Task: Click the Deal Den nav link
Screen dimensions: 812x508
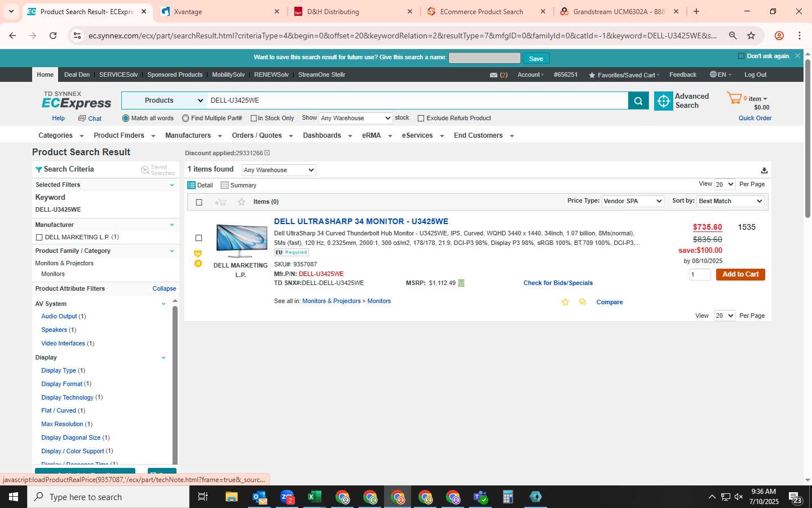Action: (x=77, y=75)
